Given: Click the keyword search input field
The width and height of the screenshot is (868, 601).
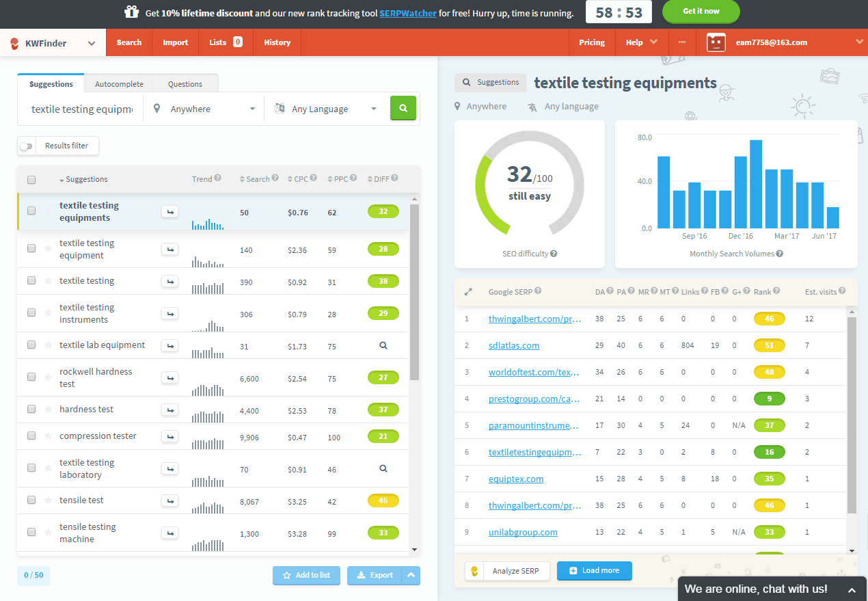Looking at the screenshot, I should 82,109.
